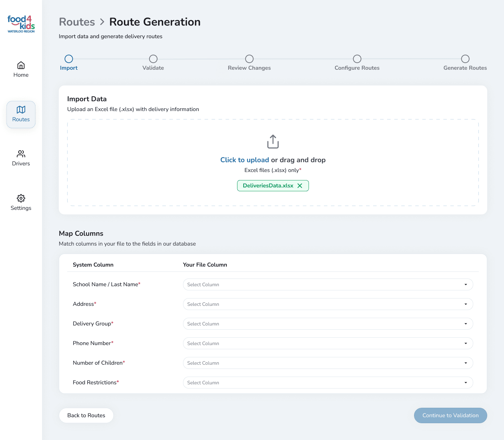Open the Phone Number column dropdown
Screen dimensions: 504x440
(x=328, y=343)
